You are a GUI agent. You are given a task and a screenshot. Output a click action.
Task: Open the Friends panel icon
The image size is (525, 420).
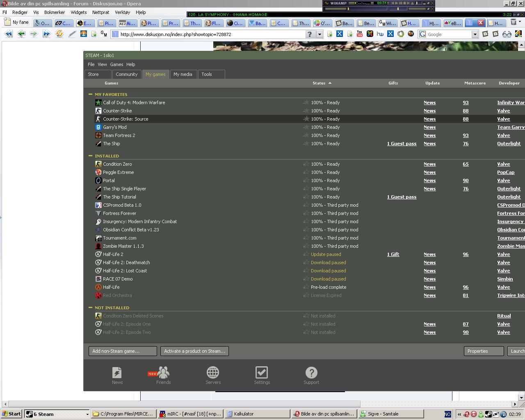(163, 372)
